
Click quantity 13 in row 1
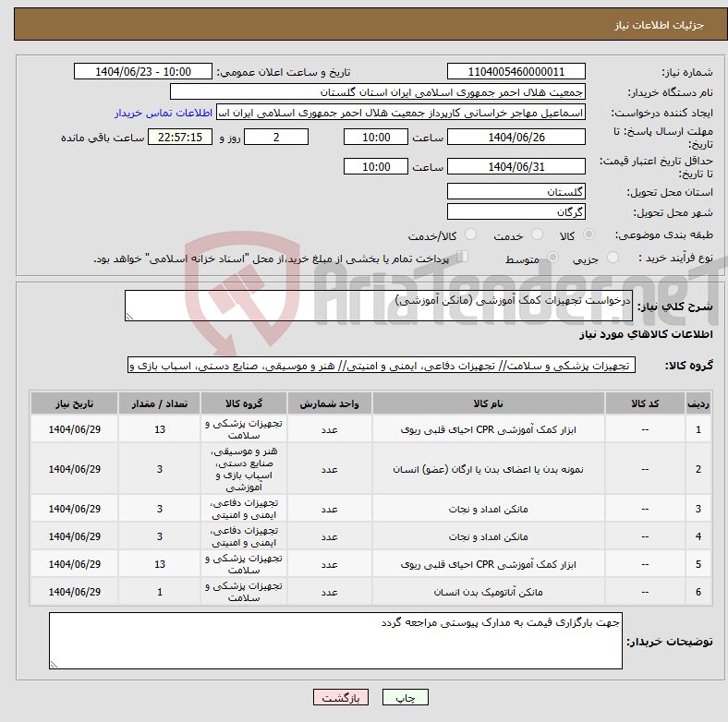[160, 429]
